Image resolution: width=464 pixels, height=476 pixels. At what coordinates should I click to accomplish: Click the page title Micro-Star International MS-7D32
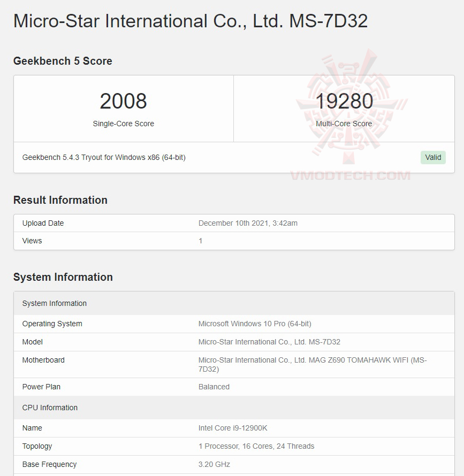pos(191,21)
